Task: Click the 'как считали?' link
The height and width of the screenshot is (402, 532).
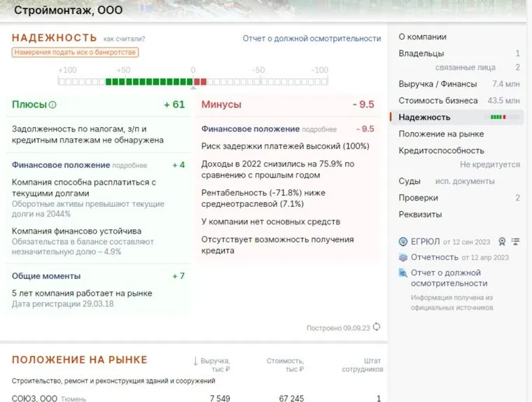Action: point(124,39)
